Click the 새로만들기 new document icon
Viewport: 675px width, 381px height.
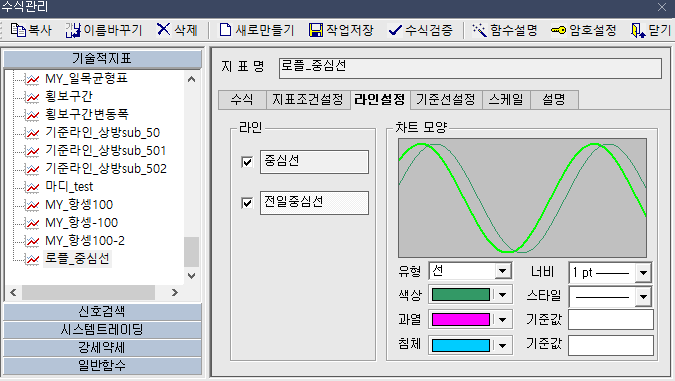225,30
